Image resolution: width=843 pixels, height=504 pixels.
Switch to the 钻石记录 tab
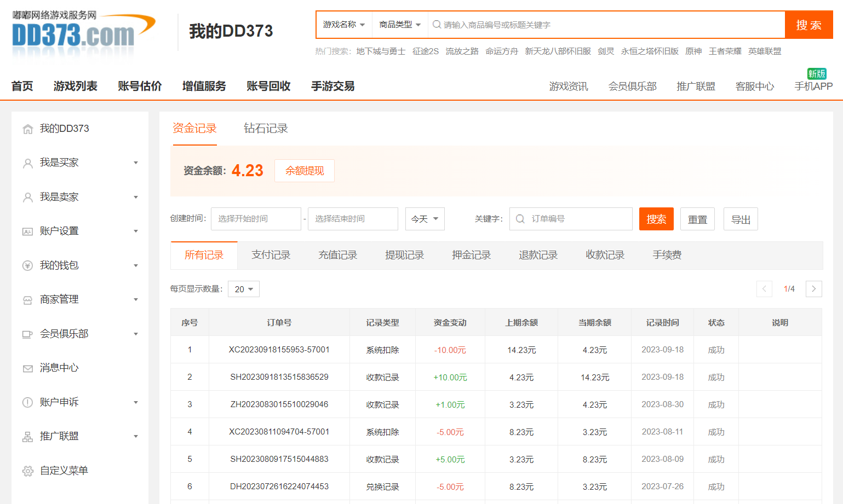(x=266, y=129)
